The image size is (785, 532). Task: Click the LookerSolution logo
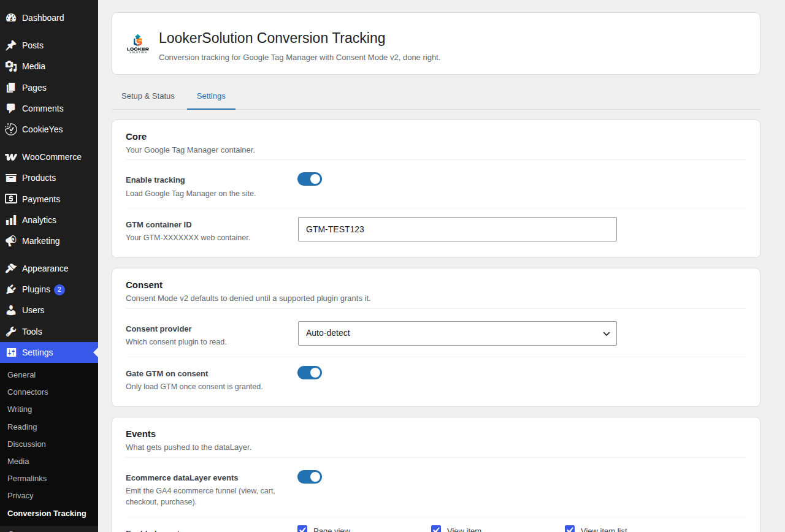[x=138, y=44]
